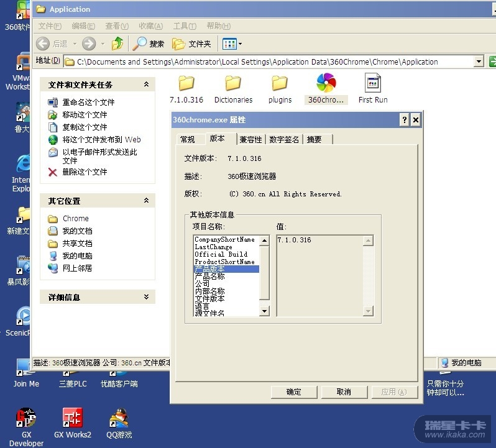The image size is (496, 448).
Task: Select 产品名称 in item list
Action: 209,277
